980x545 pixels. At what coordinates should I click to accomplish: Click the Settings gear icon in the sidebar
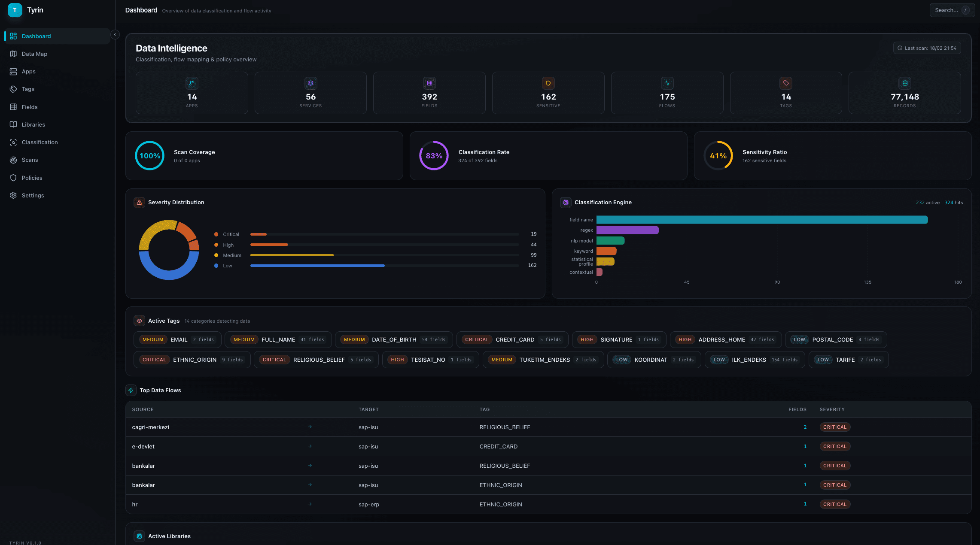[13, 195]
